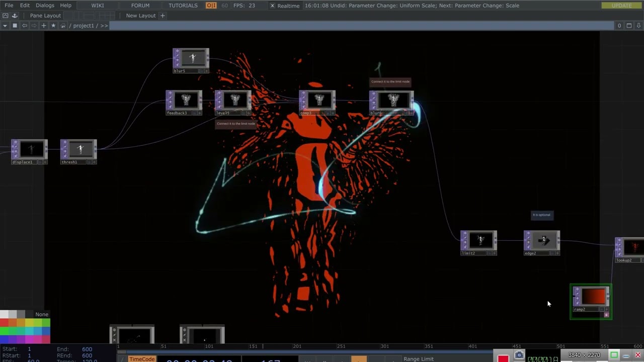The height and width of the screenshot is (362, 644).
Task: Open the pane type dropdown arrow
Action: [5, 26]
